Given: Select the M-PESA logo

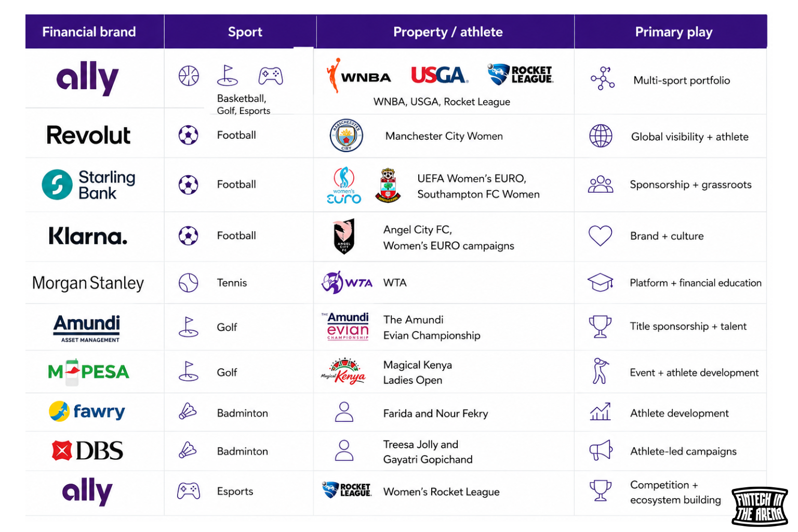Looking at the screenshot, I should tap(88, 371).
